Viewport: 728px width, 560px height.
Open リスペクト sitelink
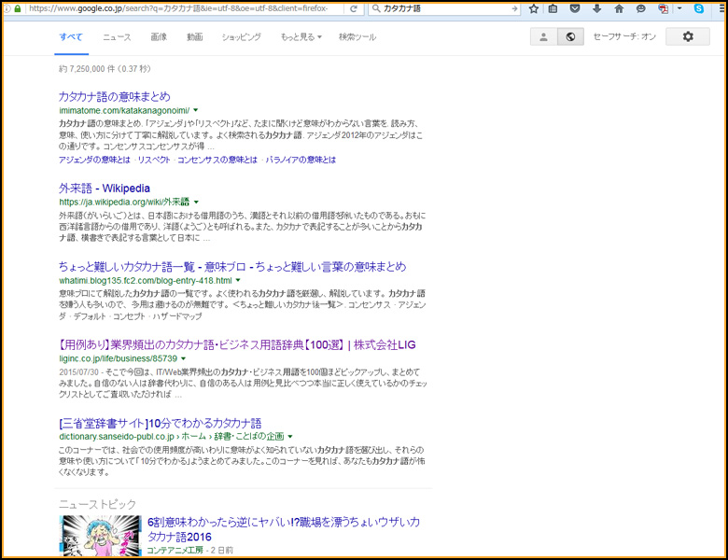[154, 160]
